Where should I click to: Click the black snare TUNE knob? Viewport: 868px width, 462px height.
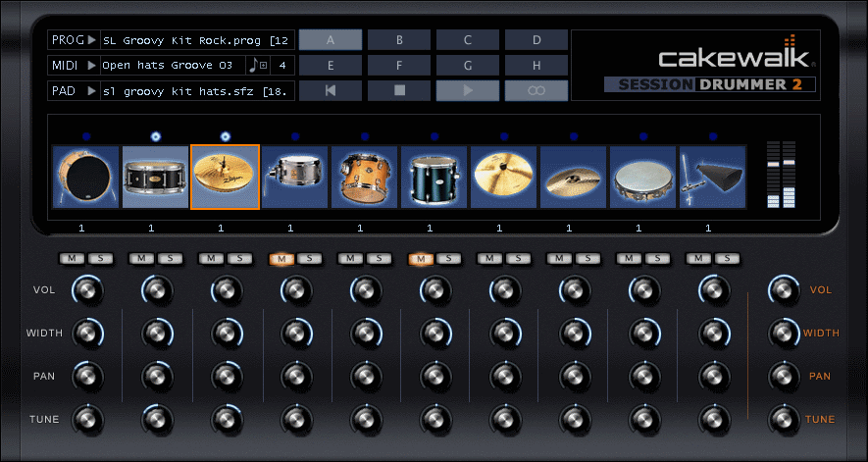click(157, 420)
